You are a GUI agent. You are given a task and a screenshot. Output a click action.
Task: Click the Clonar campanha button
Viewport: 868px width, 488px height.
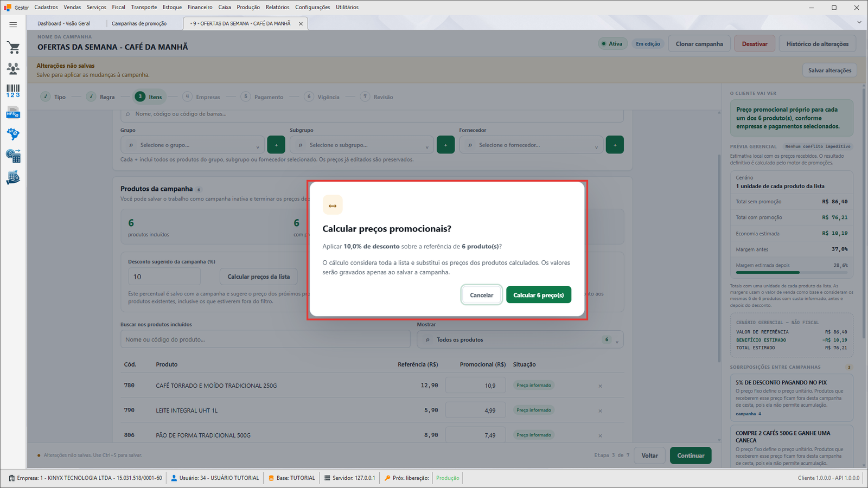coord(699,44)
